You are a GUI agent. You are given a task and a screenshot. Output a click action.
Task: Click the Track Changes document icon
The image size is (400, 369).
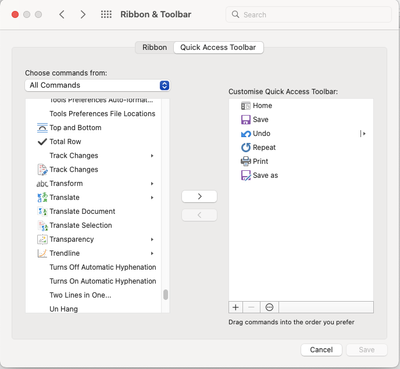[x=42, y=170]
